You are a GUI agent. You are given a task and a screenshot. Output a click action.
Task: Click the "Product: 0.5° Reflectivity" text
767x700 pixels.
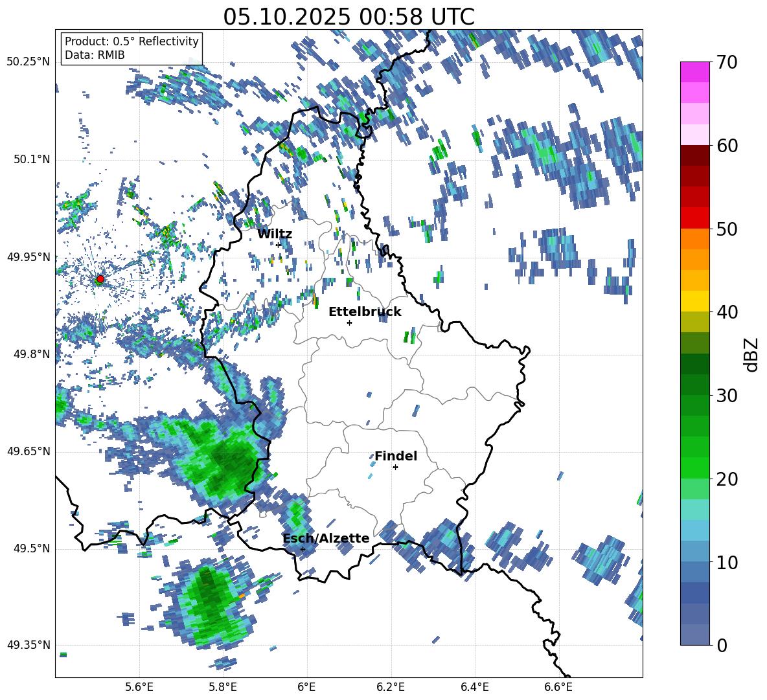coord(132,41)
